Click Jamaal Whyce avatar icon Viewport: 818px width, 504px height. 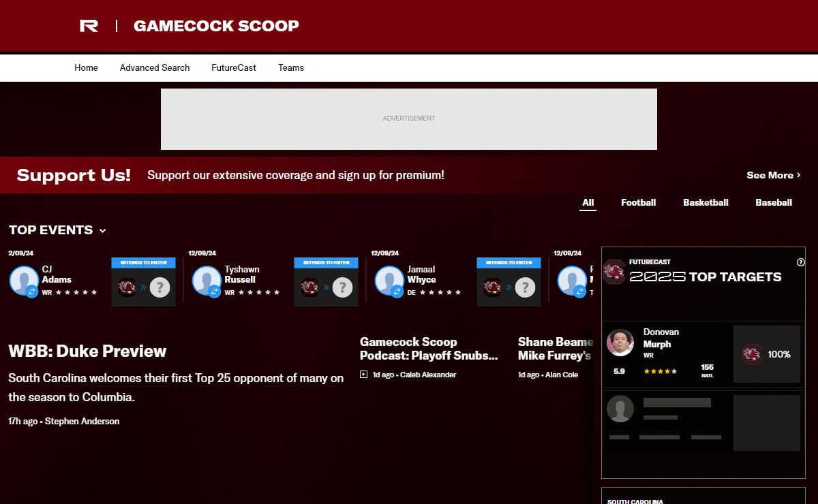[x=389, y=281]
